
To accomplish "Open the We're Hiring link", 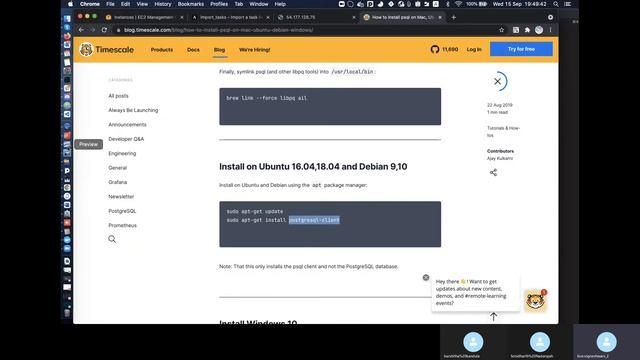I will click(255, 49).
